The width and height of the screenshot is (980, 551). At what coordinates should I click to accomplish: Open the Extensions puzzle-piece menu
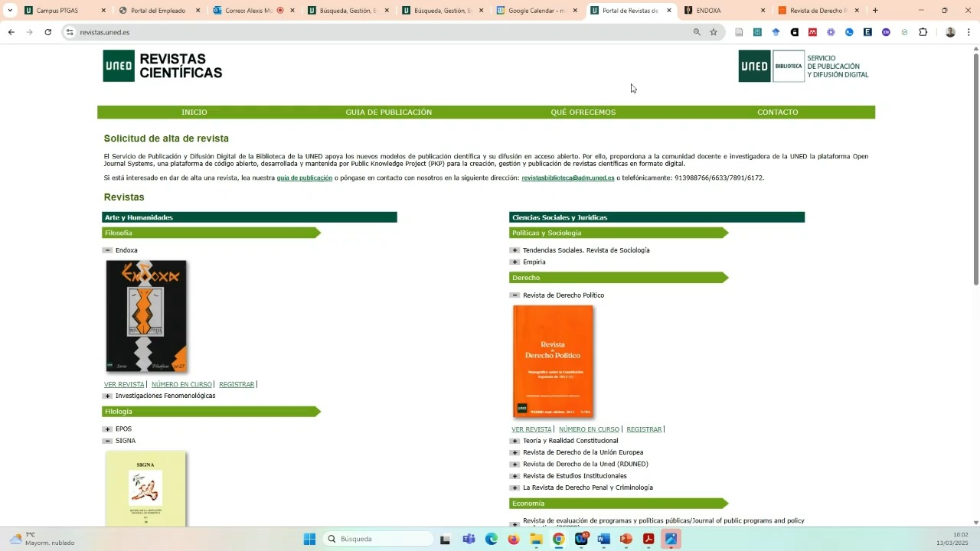pyautogui.click(x=923, y=32)
